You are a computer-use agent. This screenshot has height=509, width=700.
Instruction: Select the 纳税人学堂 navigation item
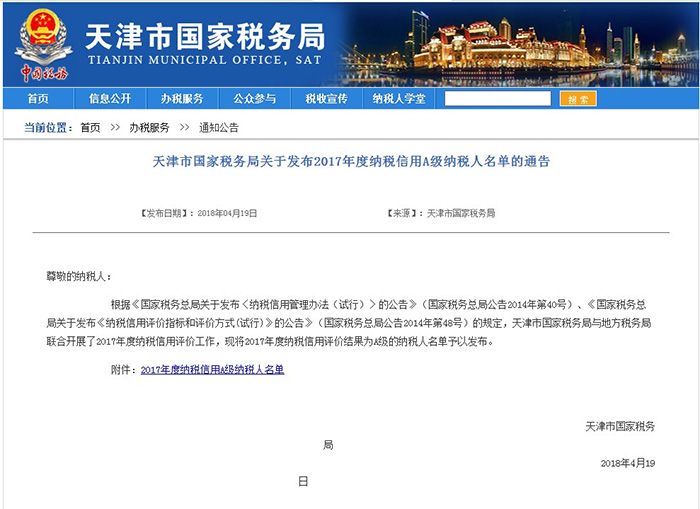(x=398, y=99)
